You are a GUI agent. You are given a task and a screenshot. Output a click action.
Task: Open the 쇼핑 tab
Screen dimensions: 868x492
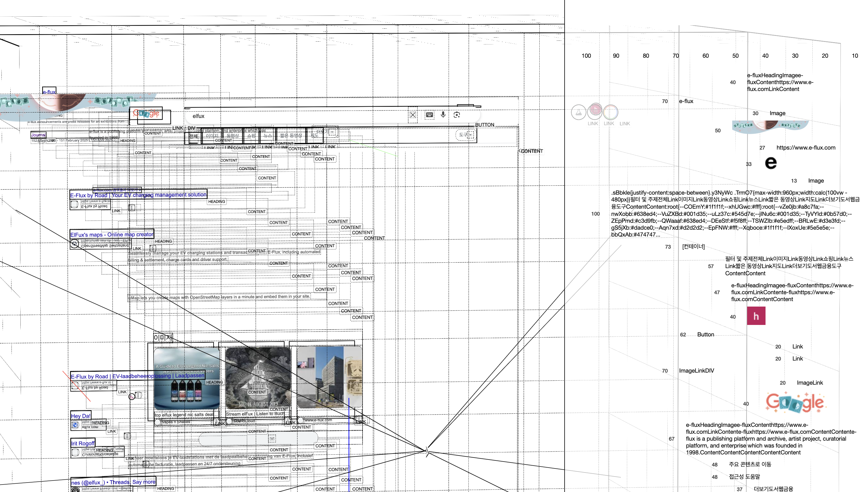point(251,136)
